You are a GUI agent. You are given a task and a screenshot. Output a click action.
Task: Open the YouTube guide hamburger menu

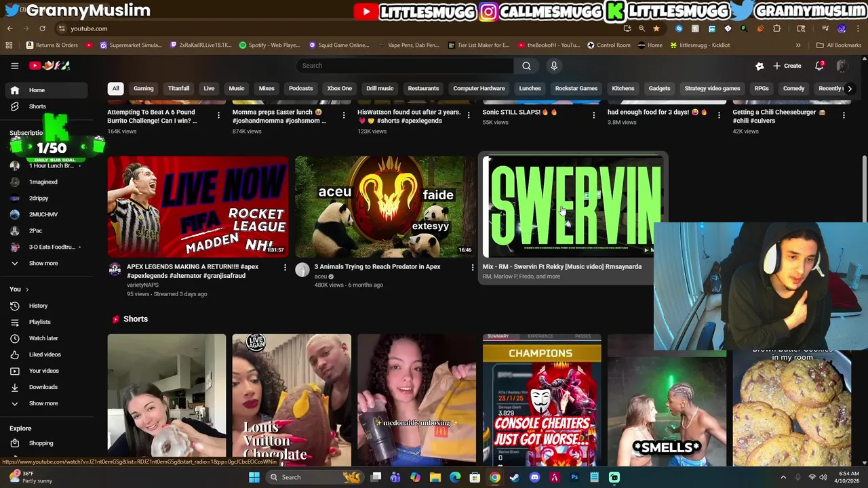(14, 66)
